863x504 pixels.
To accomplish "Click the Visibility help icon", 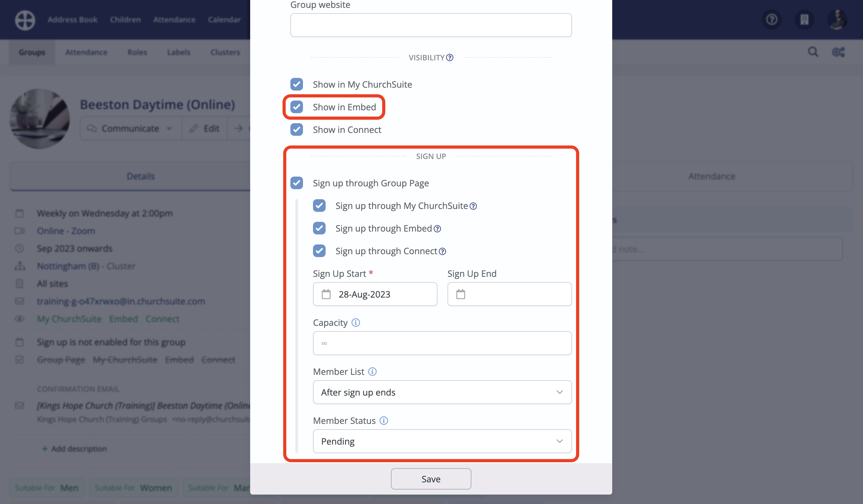I will click(449, 58).
